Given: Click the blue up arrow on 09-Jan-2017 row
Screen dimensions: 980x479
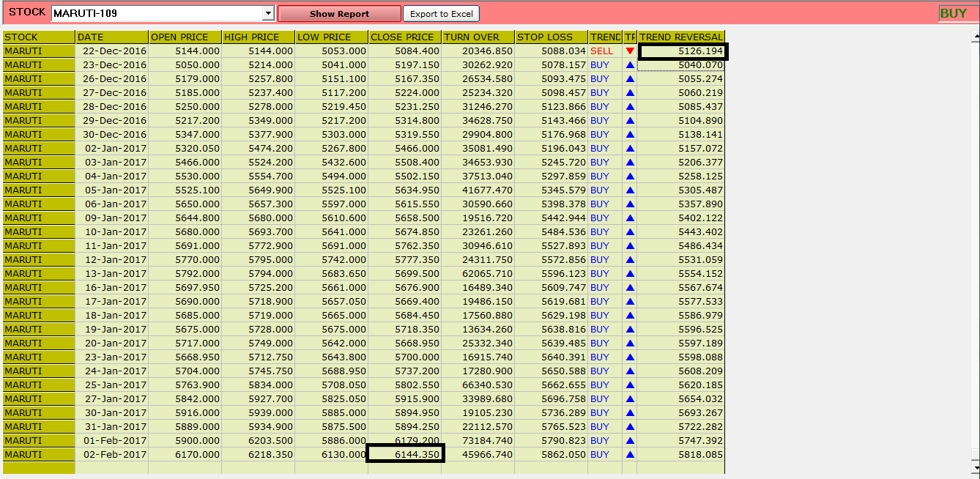Looking at the screenshot, I should click(630, 218).
